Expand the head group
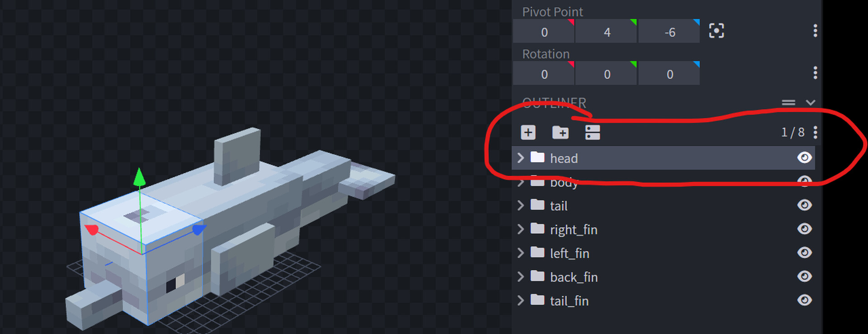Screen dimensions: 868x334 pyautogui.click(x=520, y=158)
